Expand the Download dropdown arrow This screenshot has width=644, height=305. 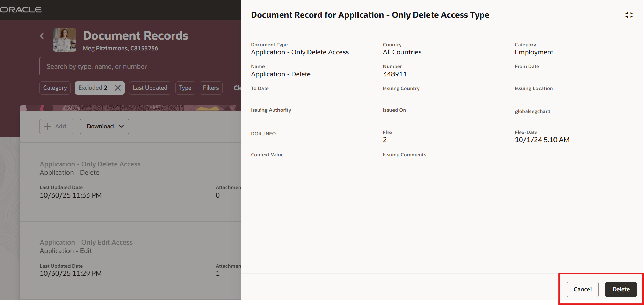pyautogui.click(x=121, y=126)
